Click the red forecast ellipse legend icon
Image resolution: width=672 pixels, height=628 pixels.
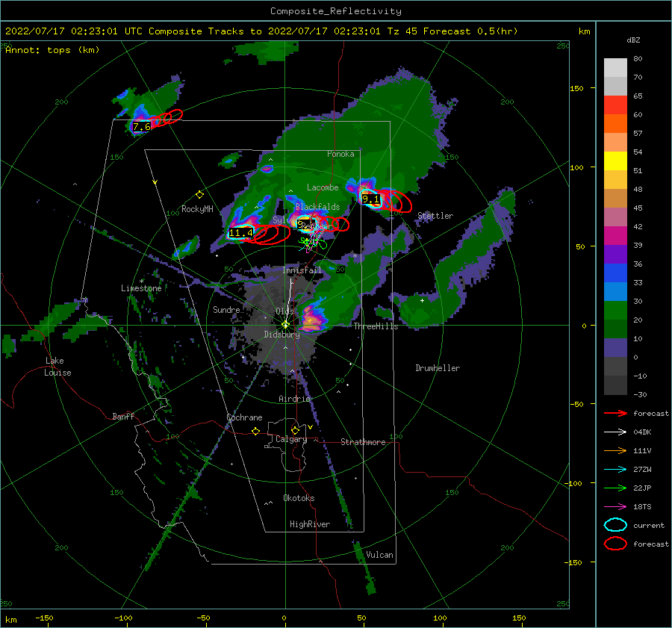coord(615,544)
